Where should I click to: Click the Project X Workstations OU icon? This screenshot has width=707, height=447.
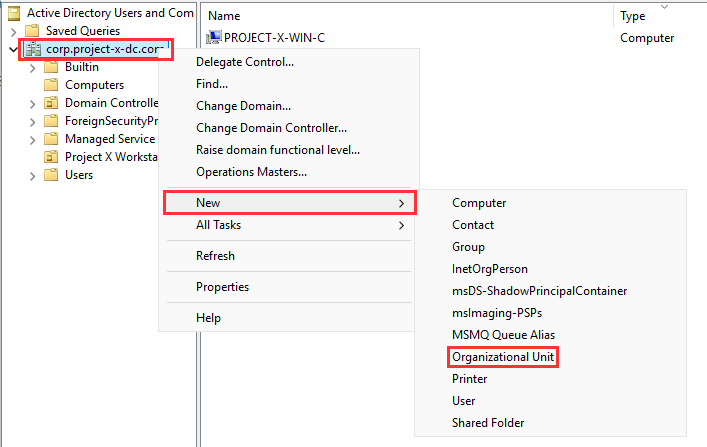coord(50,157)
